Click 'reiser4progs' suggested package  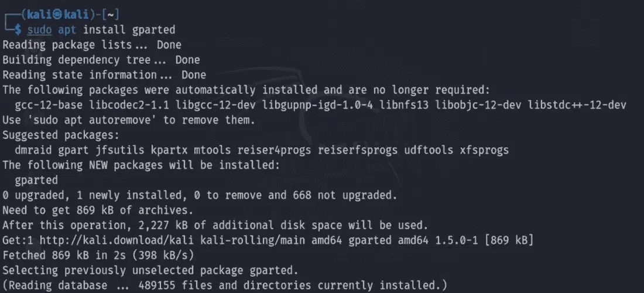tap(274, 150)
